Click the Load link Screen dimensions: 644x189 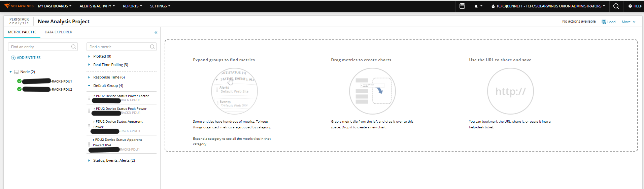pos(611,22)
